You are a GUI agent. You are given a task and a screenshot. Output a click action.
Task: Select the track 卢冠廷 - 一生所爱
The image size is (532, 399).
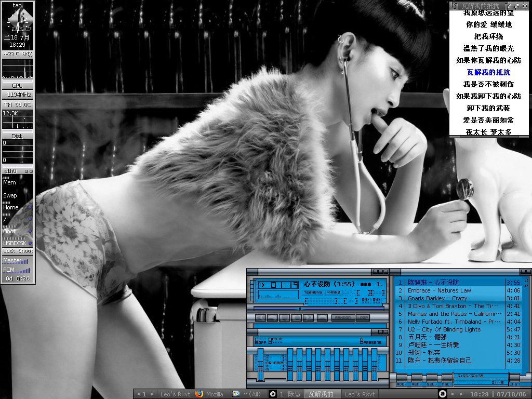[x=458, y=345]
